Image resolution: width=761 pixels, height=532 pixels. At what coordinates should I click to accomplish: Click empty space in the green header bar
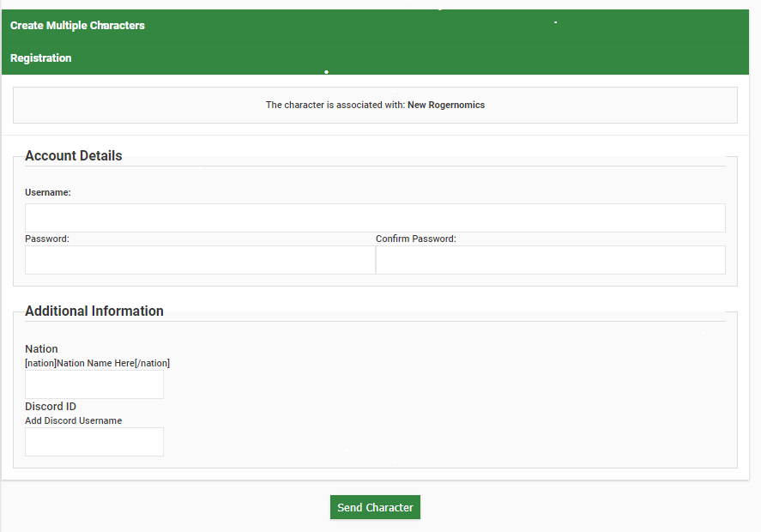[x=515, y=43]
